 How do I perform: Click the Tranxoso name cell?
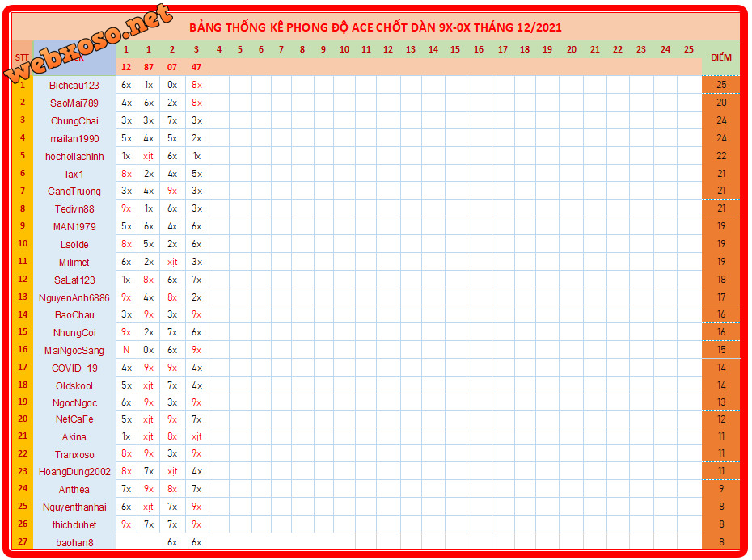click(74, 454)
